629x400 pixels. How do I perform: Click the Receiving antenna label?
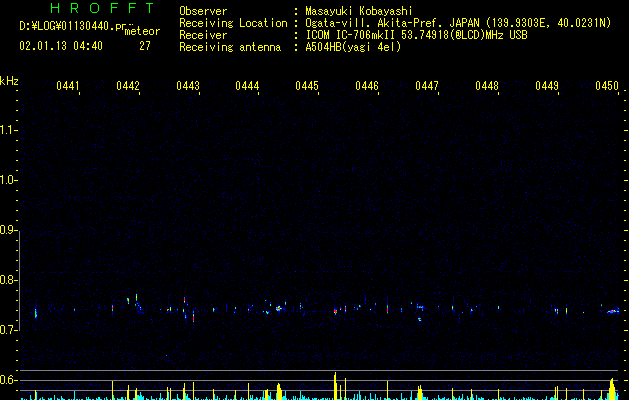[230, 47]
